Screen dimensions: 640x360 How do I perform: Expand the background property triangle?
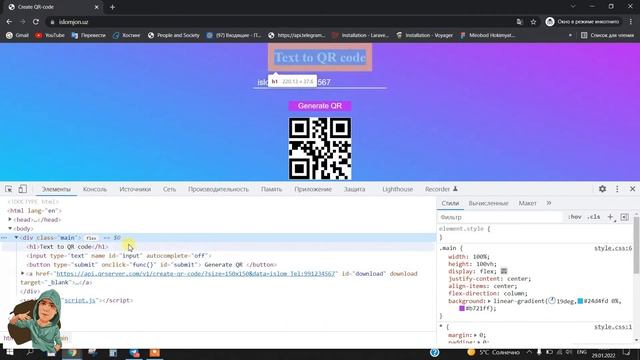pyautogui.click(x=489, y=301)
